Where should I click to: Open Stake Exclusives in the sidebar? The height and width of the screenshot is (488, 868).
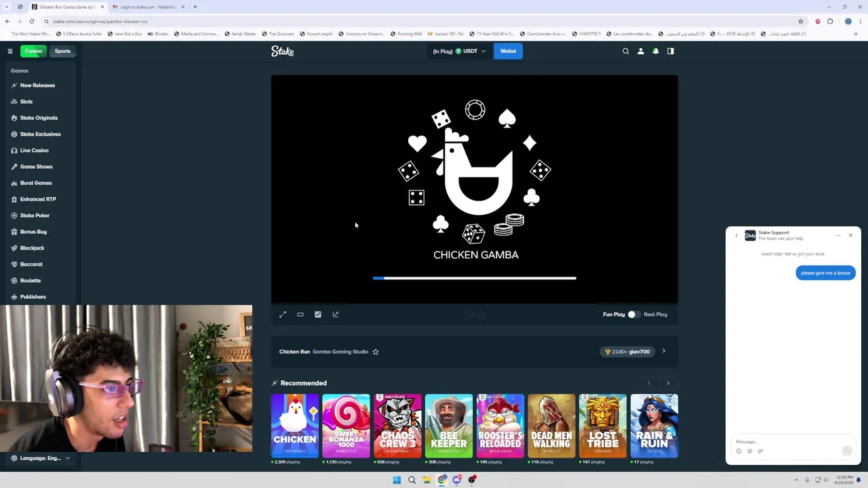tap(40, 134)
